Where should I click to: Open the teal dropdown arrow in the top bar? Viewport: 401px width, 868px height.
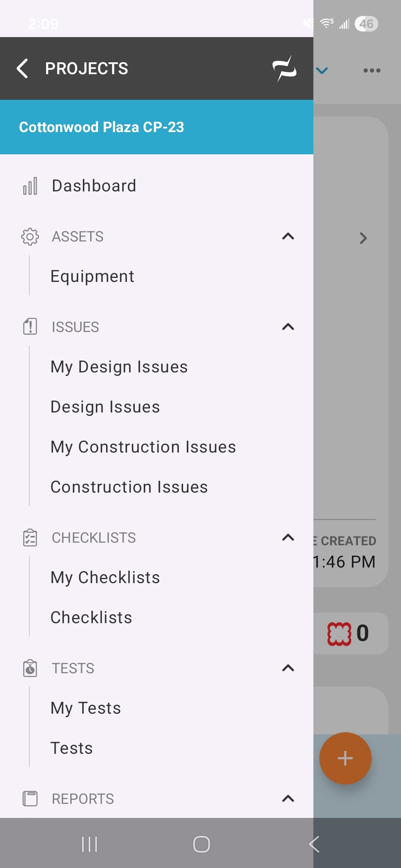click(322, 70)
